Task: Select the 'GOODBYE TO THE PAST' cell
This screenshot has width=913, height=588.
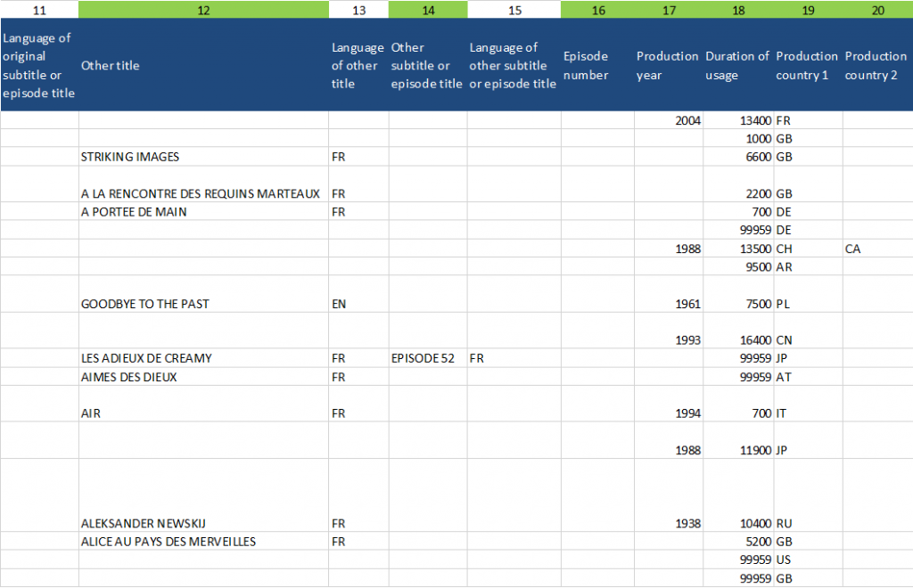Action: (x=144, y=304)
